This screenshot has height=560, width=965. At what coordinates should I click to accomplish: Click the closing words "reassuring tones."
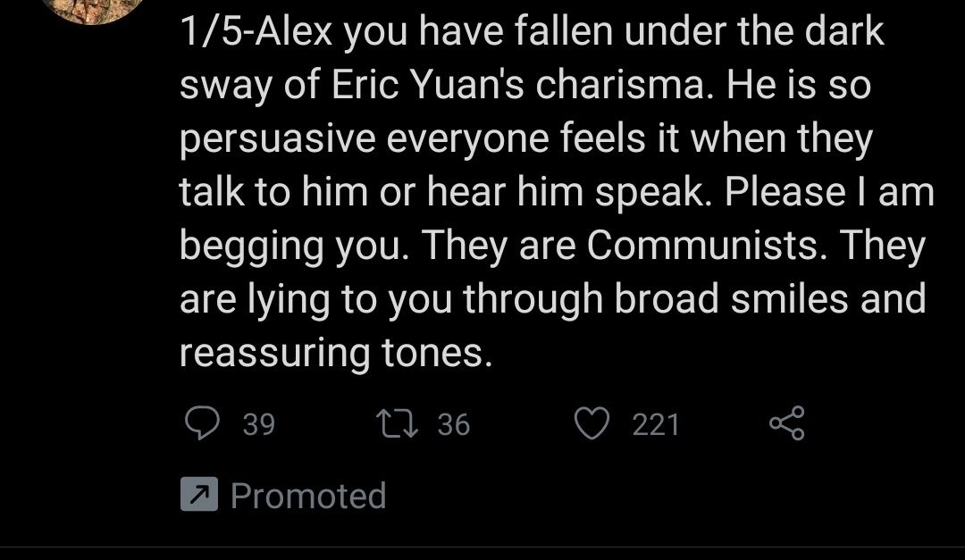click(x=336, y=353)
